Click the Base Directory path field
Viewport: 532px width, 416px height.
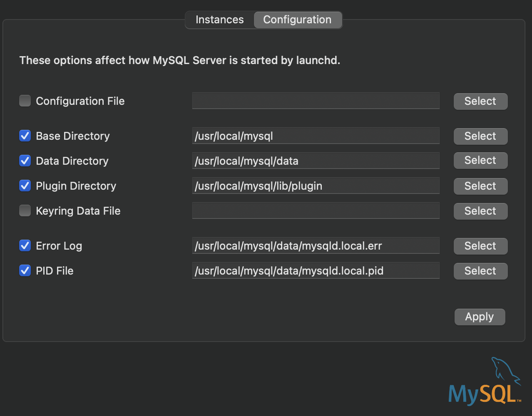(316, 136)
